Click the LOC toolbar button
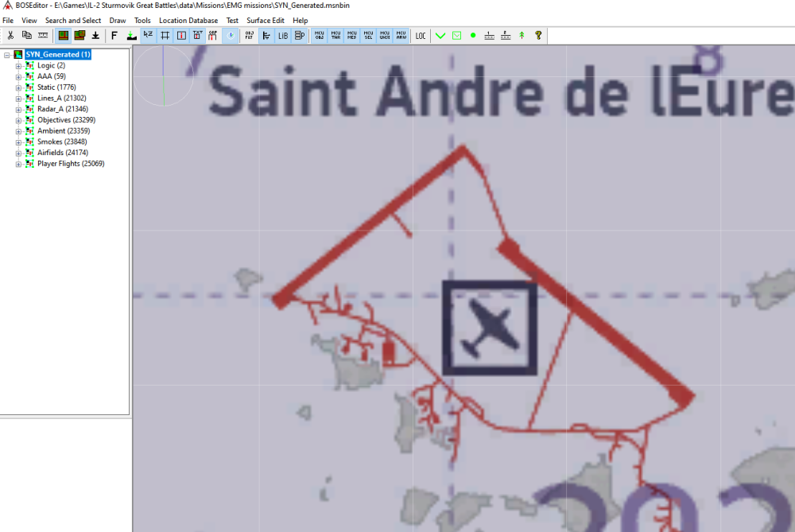Screen dimensions: 795x532 421,36
